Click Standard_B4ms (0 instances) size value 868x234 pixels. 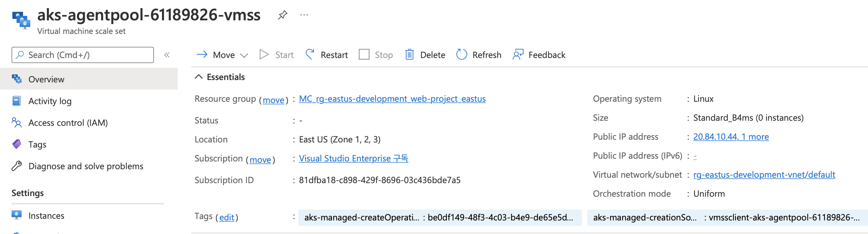click(x=748, y=118)
